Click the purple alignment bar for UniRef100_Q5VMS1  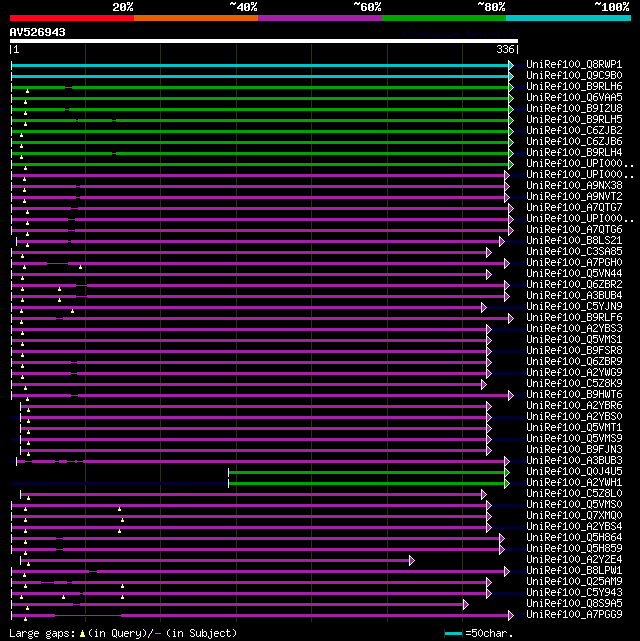pyautogui.click(x=249, y=341)
